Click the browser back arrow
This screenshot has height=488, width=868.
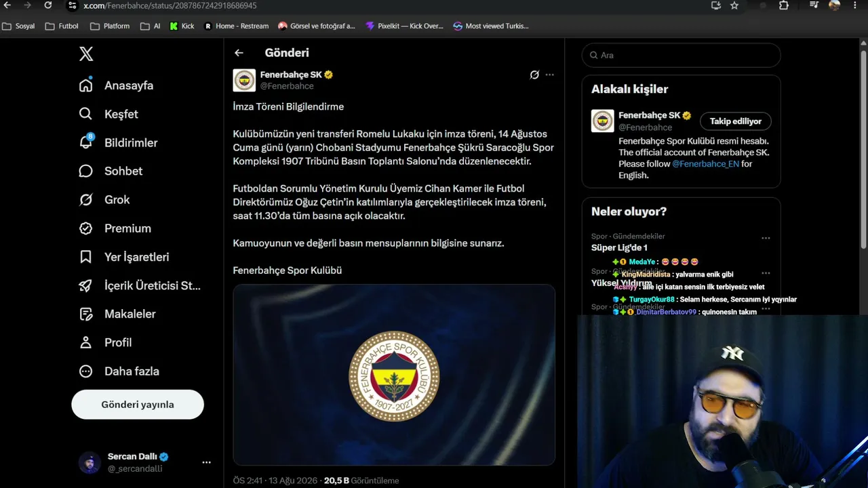pos(7,5)
